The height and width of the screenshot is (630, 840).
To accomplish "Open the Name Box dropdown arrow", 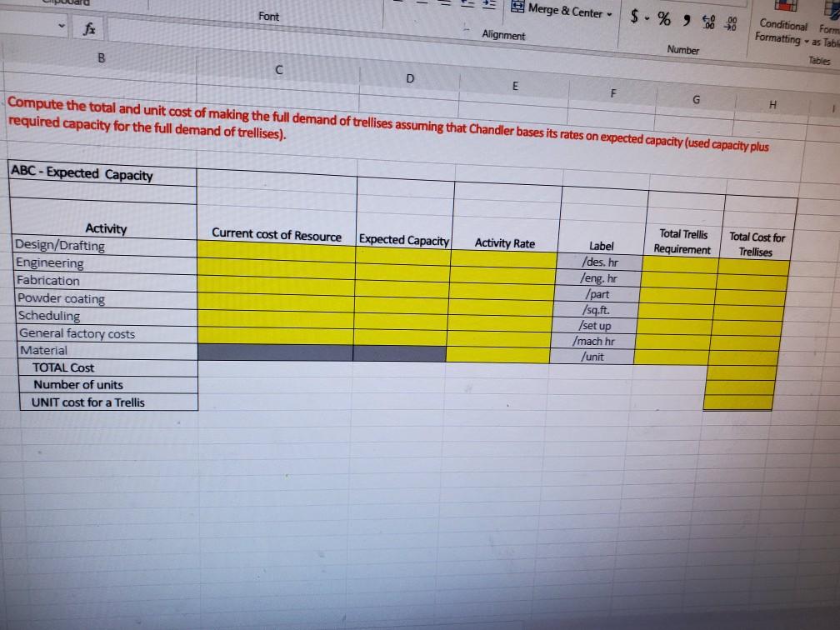I will click(62, 25).
